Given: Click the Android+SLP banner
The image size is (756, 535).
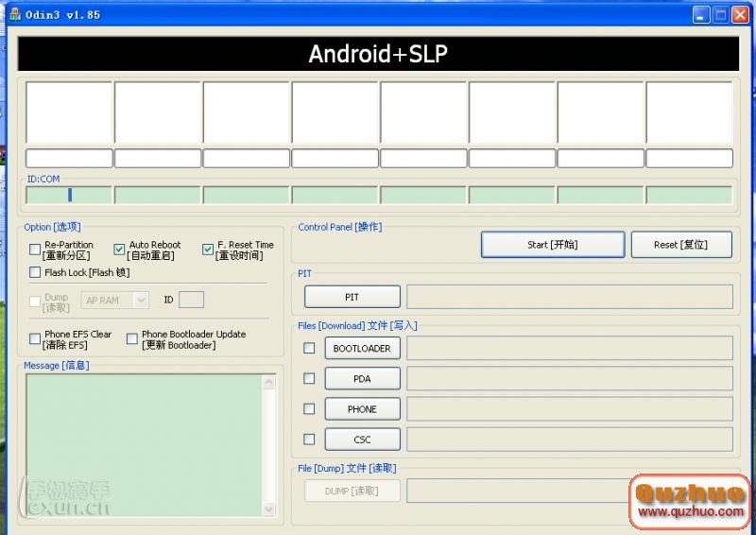Looking at the screenshot, I should (378, 54).
